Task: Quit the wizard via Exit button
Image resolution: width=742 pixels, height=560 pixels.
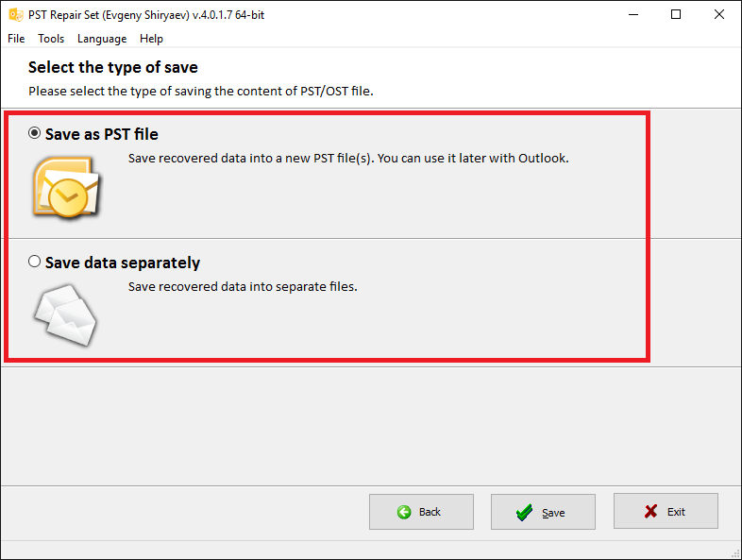Action: 666,511
